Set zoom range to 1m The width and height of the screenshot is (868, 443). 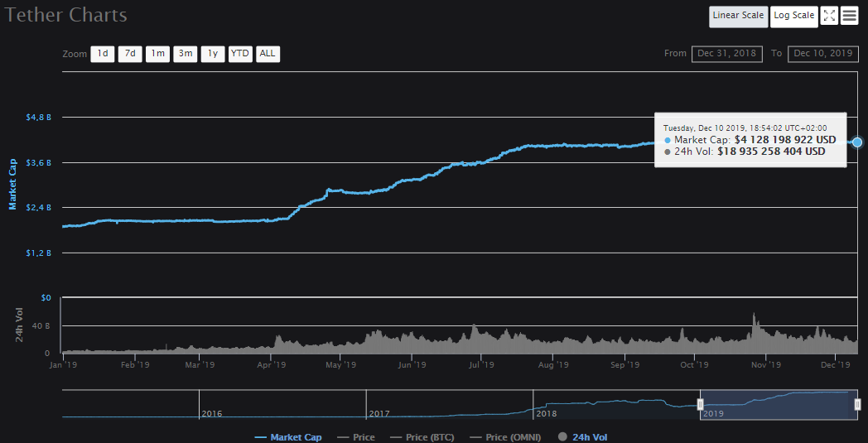157,54
